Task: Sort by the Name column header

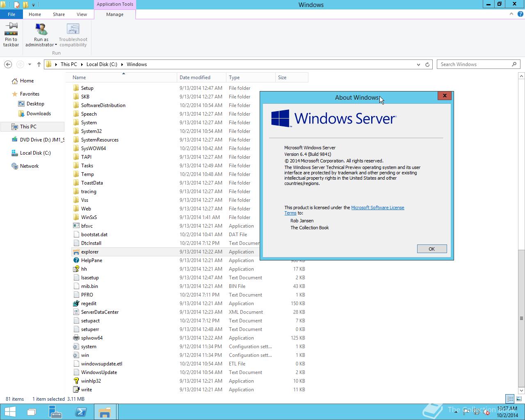Action: tap(121, 78)
